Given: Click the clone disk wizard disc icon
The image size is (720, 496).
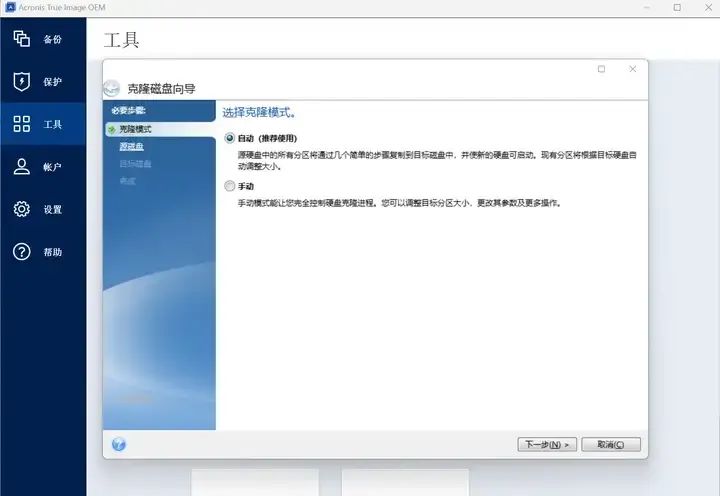Looking at the screenshot, I should (x=112, y=88).
